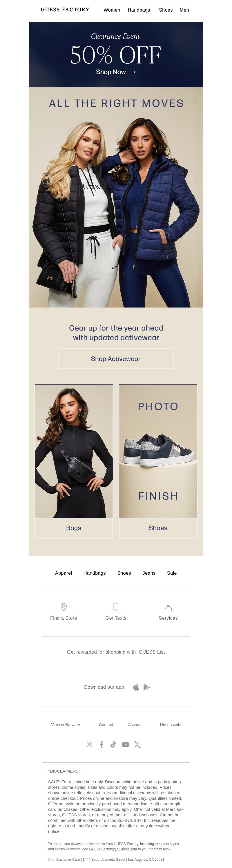Open the GUESS List rewards link

(x=151, y=652)
